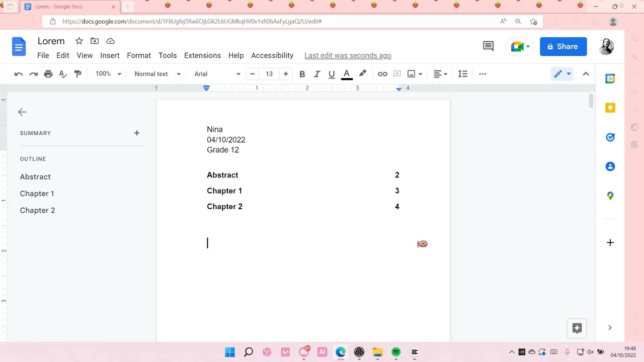This screenshot has height=362, width=644.
Task: Toggle bold formatting
Action: click(302, 74)
